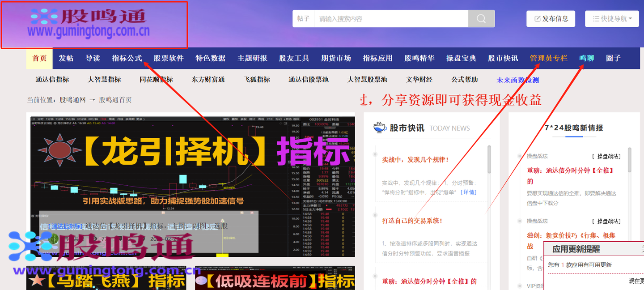644x290 pixels.
Task: Go to 首页 in the nav bar
Action: point(39,58)
